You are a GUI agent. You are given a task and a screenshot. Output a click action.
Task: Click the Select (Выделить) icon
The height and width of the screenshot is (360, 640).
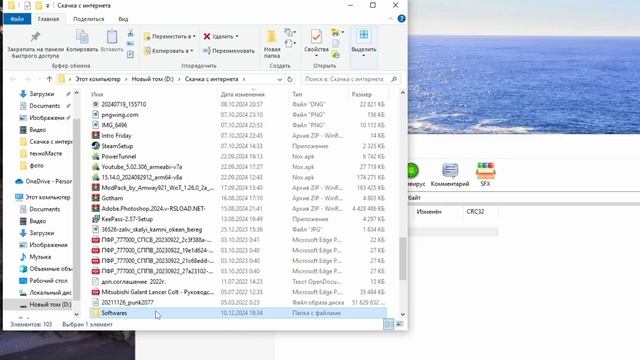[x=363, y=35]
